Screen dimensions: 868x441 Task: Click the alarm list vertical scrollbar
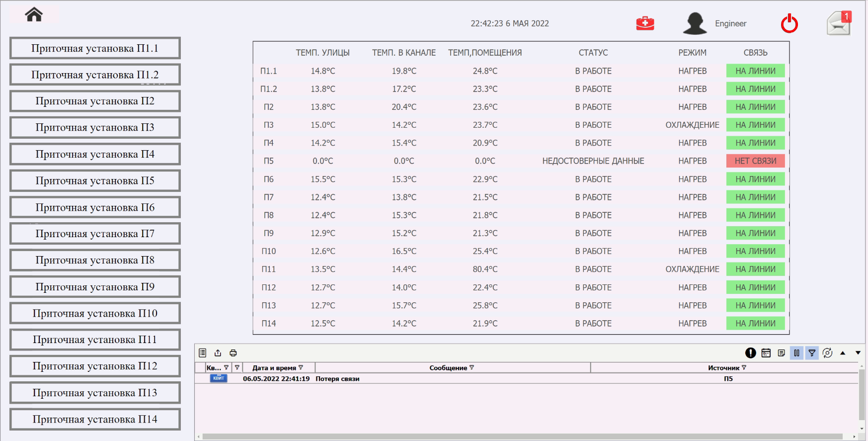click(862, 395)
